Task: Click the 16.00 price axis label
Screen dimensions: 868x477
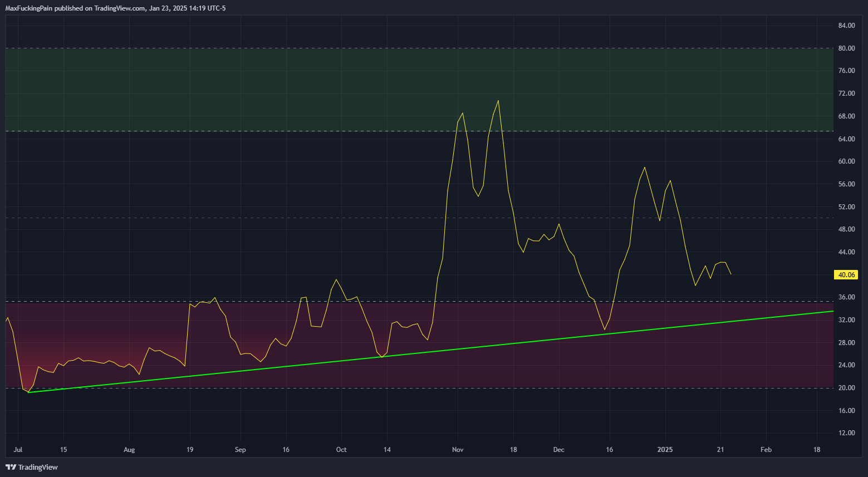Action: [846, 411]
